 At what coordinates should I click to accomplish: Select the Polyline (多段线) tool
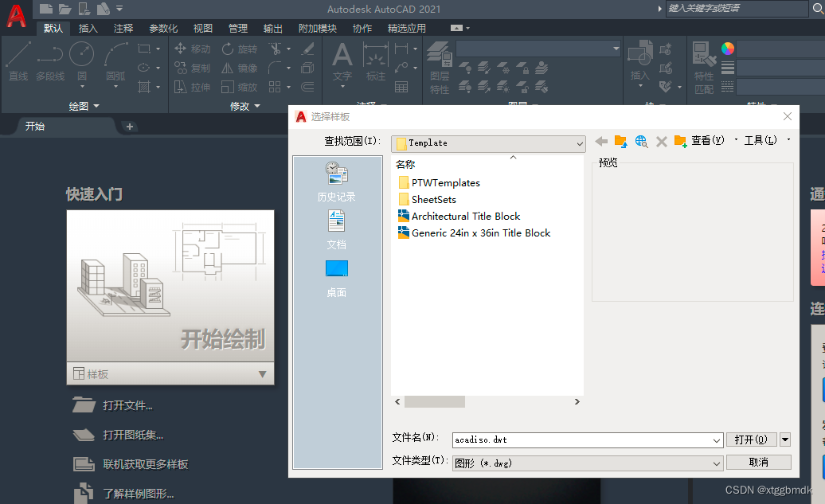(50, 62)
